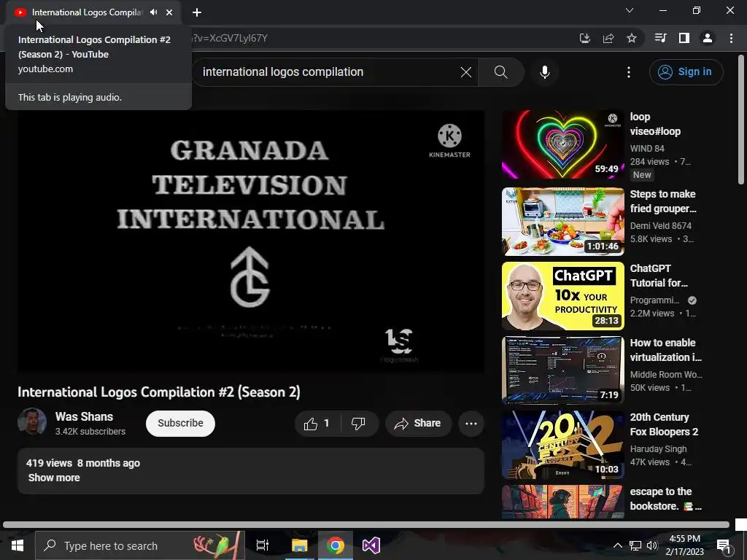747x560 pixels.
Task: Open Task View from the taskbar
Action: click(x=263, y=545)
